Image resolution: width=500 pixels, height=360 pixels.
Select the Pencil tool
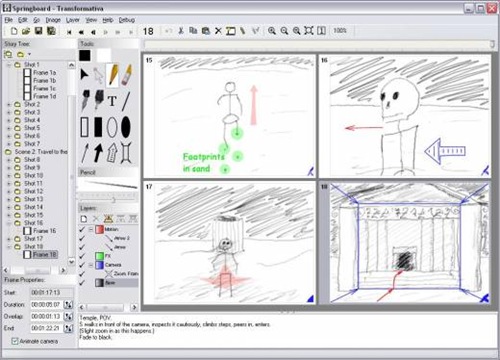pyautogui.click(x=113, y=75)
